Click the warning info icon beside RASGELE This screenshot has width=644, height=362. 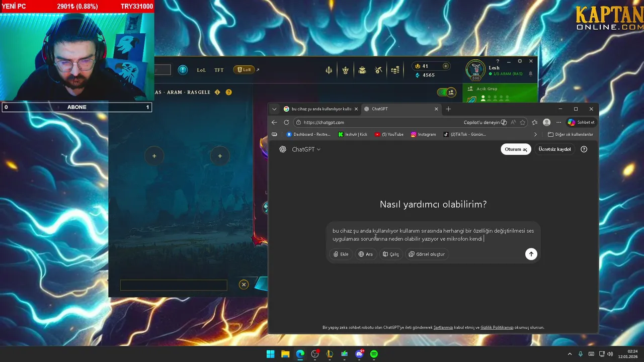click(x=217, y=92)
